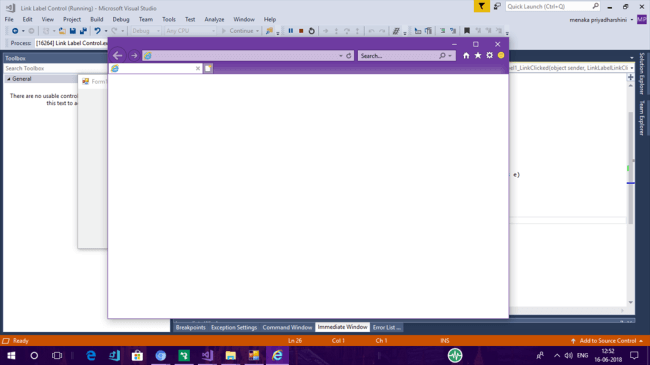The width and height of the screenshot is (650, 365).
Task: Switch to the Exception Settings tab
Action: coord(234,327)
